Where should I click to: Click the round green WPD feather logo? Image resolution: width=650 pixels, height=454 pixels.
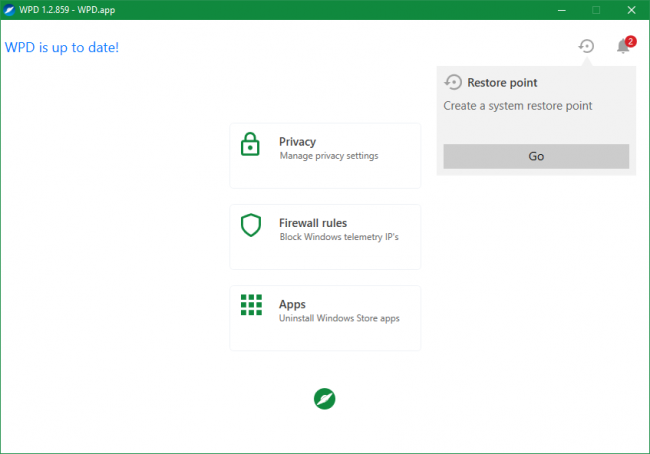click(x=325, y=399)
